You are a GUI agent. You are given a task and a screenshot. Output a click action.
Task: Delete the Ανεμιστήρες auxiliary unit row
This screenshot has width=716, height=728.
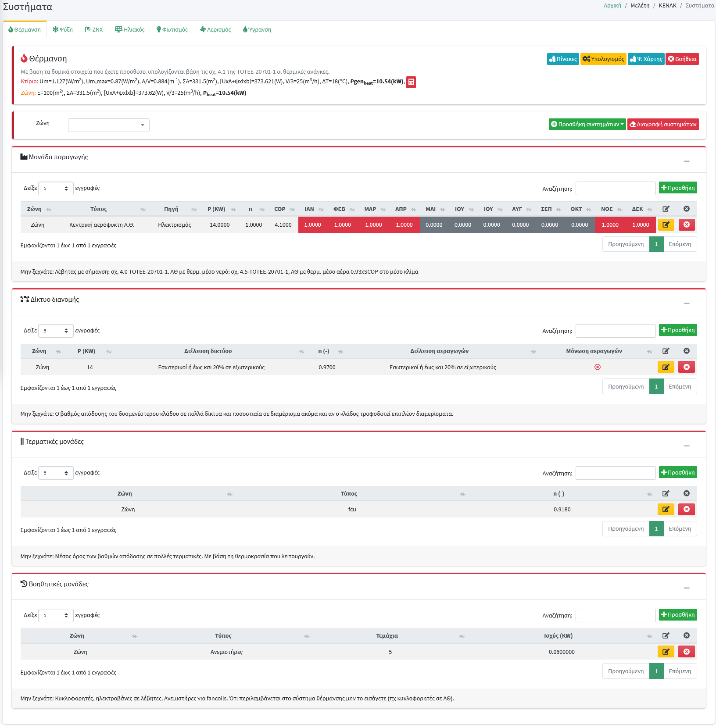[x=686, y=652]
